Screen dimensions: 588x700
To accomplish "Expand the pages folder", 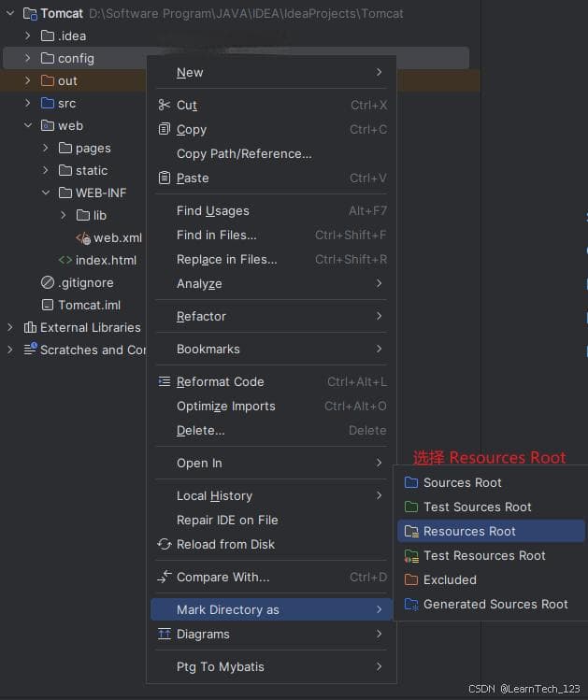I will [46, 148].
